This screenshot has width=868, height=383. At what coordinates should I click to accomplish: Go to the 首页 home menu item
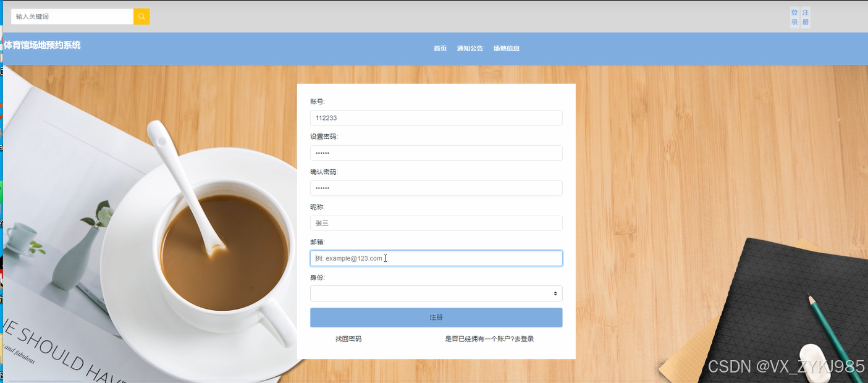click(440, 48)
